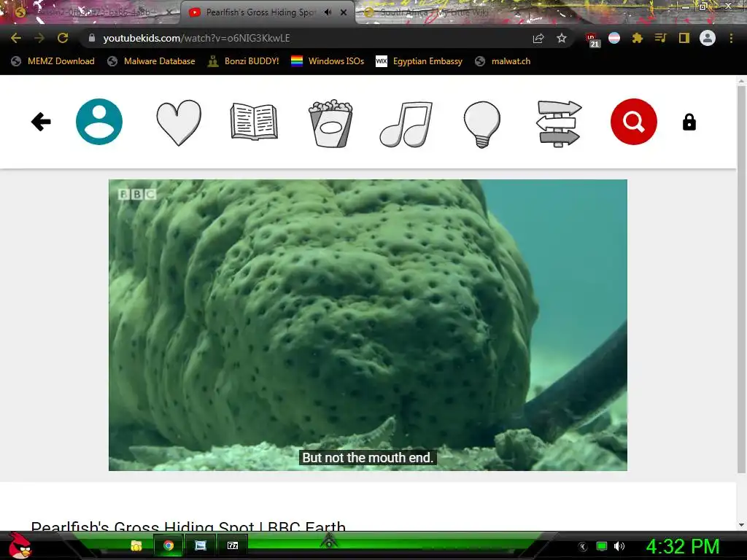Viewport: 747px width, 560px height.
Task: Open the file explorer taskbar icon
Action: click(x=136, y=545)
